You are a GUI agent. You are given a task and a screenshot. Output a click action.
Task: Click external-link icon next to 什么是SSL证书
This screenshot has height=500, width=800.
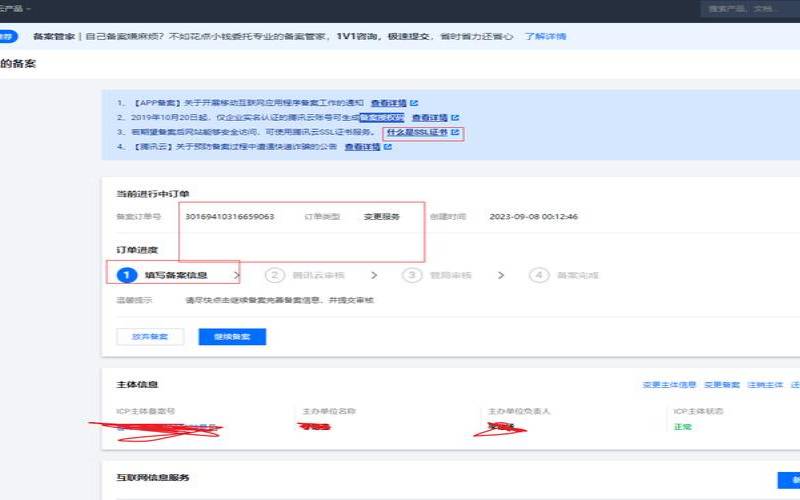455,132
